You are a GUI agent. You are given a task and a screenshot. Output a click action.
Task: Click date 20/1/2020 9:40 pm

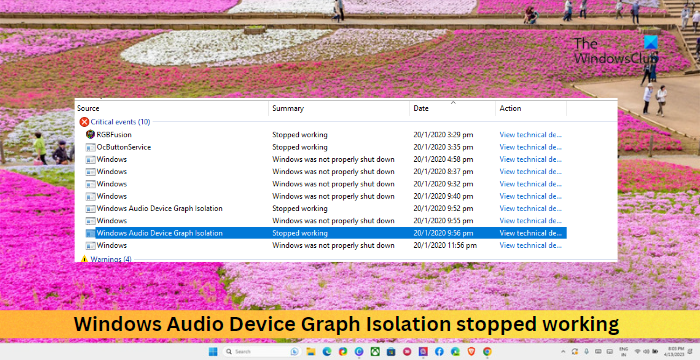[443, 196]
